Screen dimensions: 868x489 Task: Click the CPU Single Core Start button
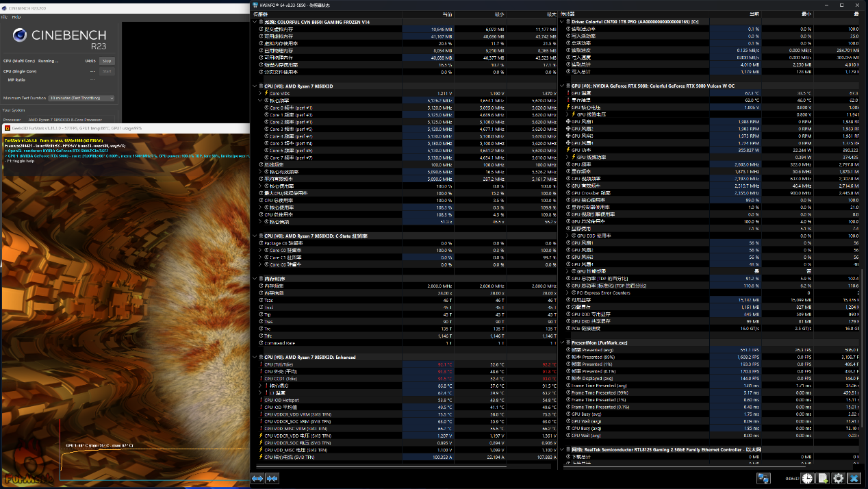pyautogui.click(x=107, y=71)
